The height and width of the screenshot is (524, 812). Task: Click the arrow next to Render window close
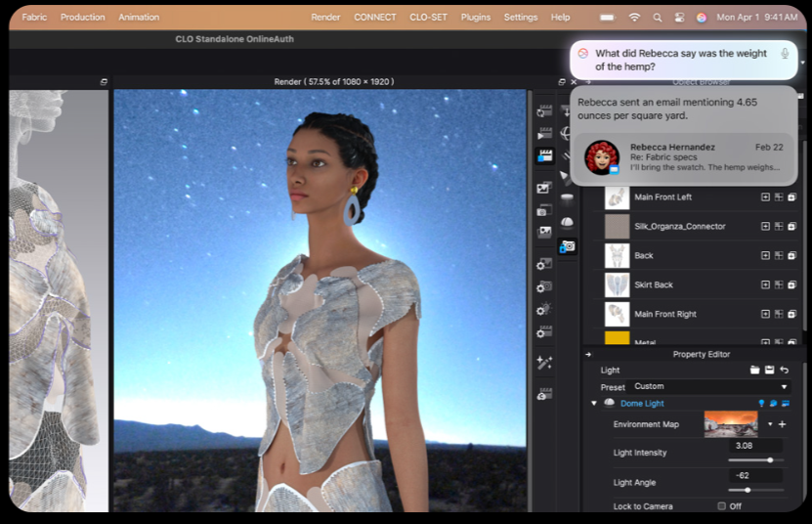click(x=588, y=82)
